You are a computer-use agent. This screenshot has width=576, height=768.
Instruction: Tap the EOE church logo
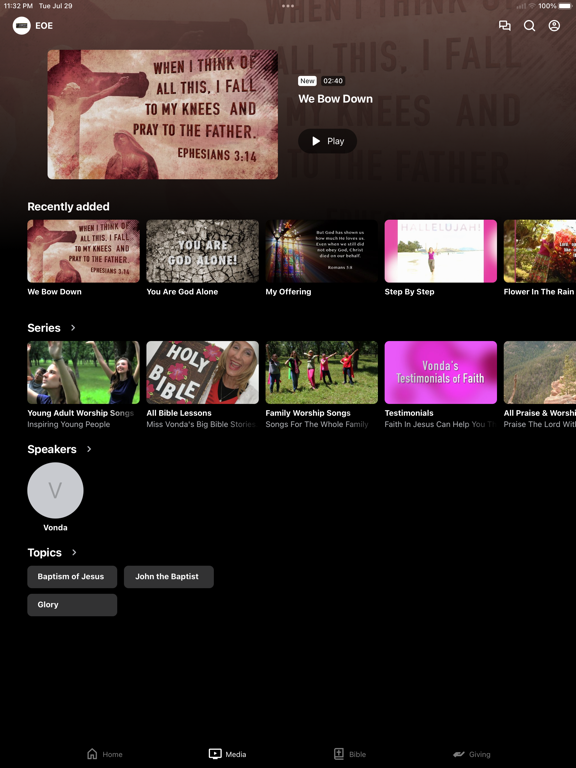22,25
